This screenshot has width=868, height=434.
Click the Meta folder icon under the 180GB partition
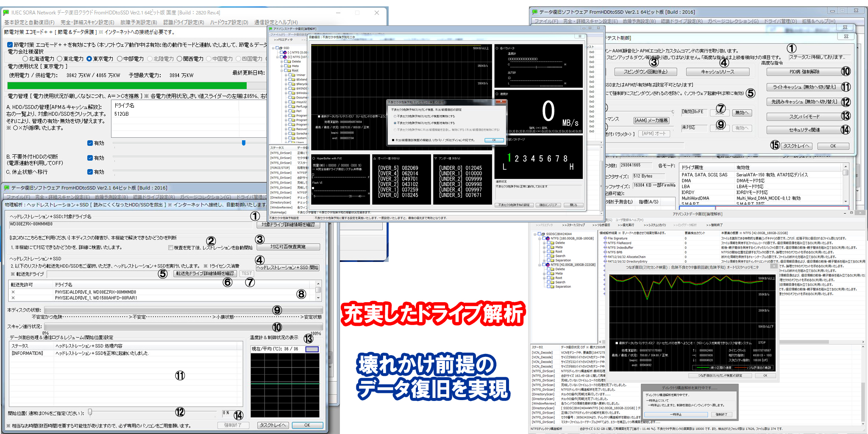pyautogui.click(x=552, y=247)
